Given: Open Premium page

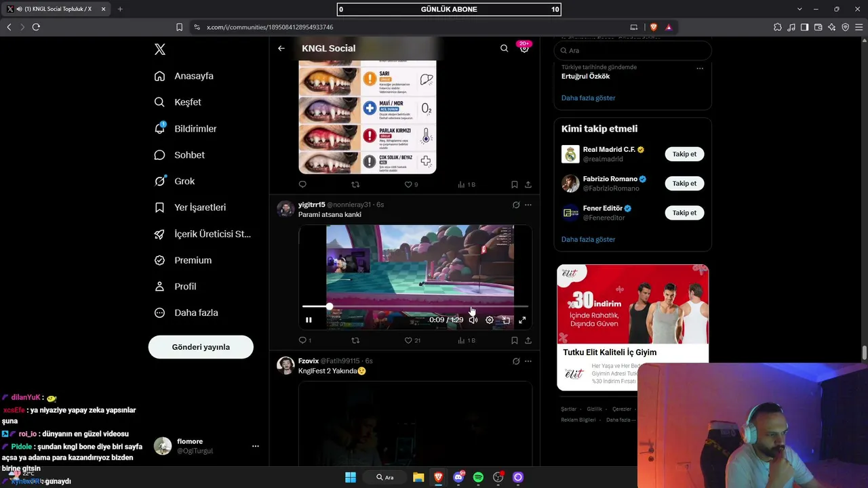Looking at the screenshot, I should [183, 260].
